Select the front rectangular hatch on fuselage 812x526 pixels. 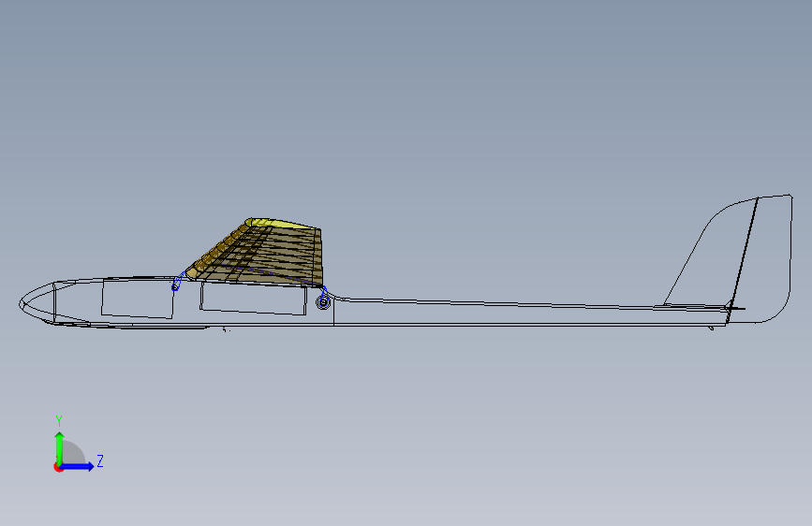(138, 299)
